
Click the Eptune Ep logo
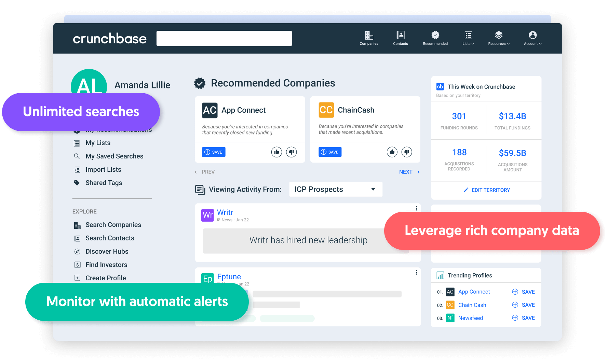207,278
